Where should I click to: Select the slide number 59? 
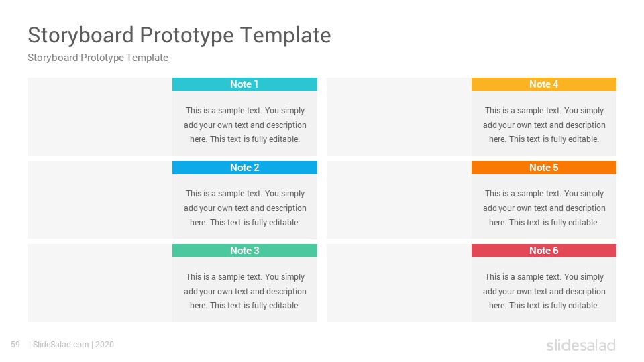[x=15, y=345]
